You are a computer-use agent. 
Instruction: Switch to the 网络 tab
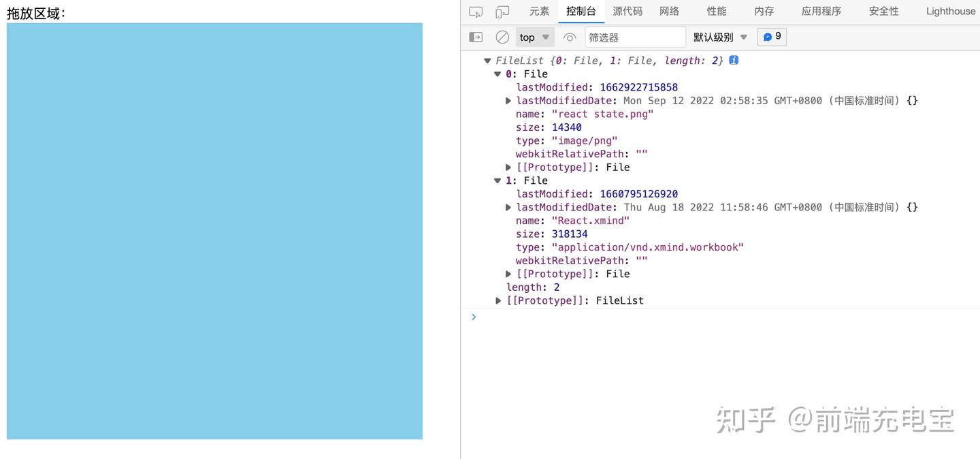point(670,11)
